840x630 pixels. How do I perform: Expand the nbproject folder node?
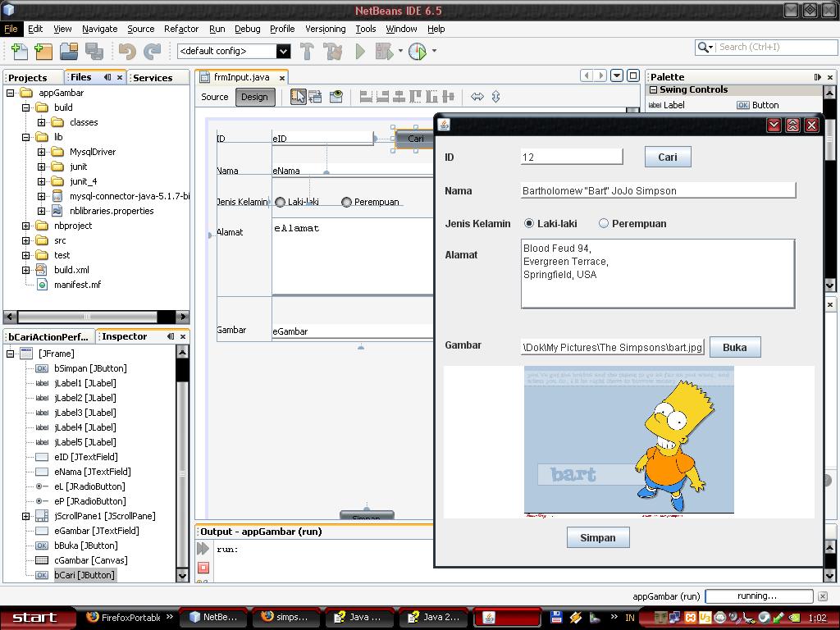[25, 226]
